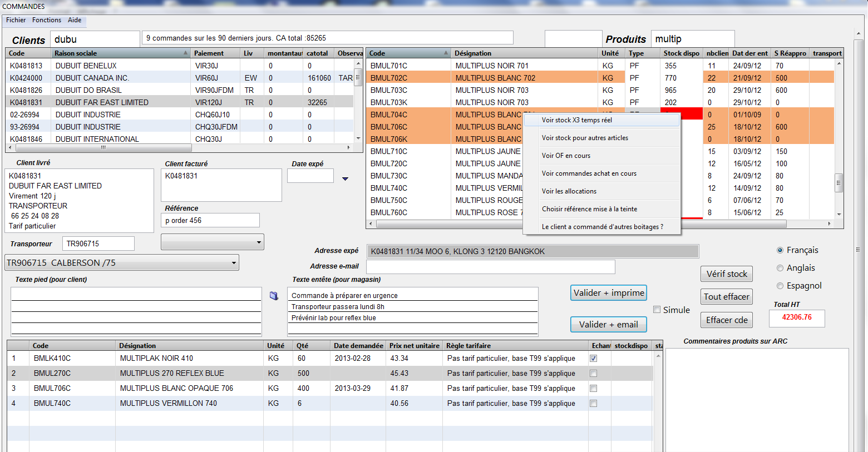Click the Valider + imprime button

click(608, 292)
